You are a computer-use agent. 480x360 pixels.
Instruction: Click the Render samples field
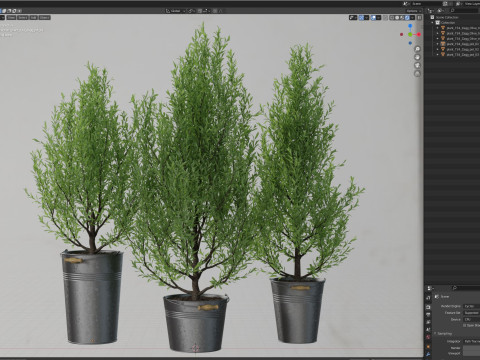click(x=472, y=348)
